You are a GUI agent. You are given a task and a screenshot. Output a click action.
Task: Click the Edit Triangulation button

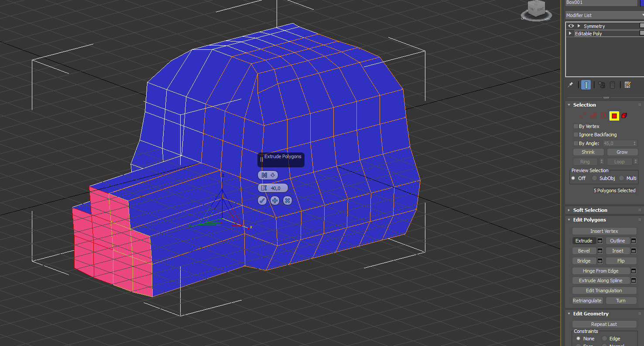click(x=604, y=291)
